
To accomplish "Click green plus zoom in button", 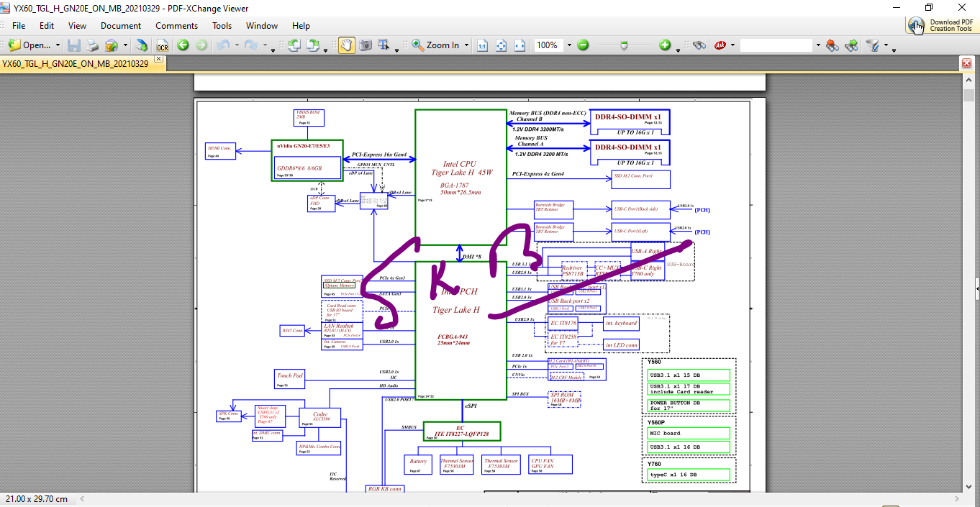I will click(665, 45).
